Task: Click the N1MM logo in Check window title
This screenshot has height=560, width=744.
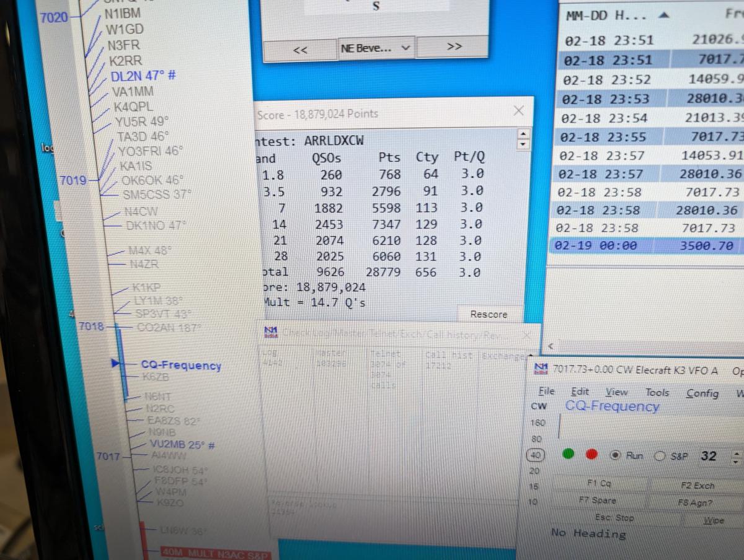Action: [x=270, y=333]
